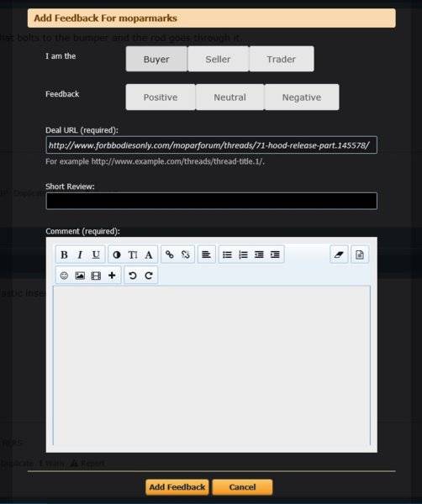Undo the last edit in the editor
This screenshot has height=504, width=422.
coord(133,276)
